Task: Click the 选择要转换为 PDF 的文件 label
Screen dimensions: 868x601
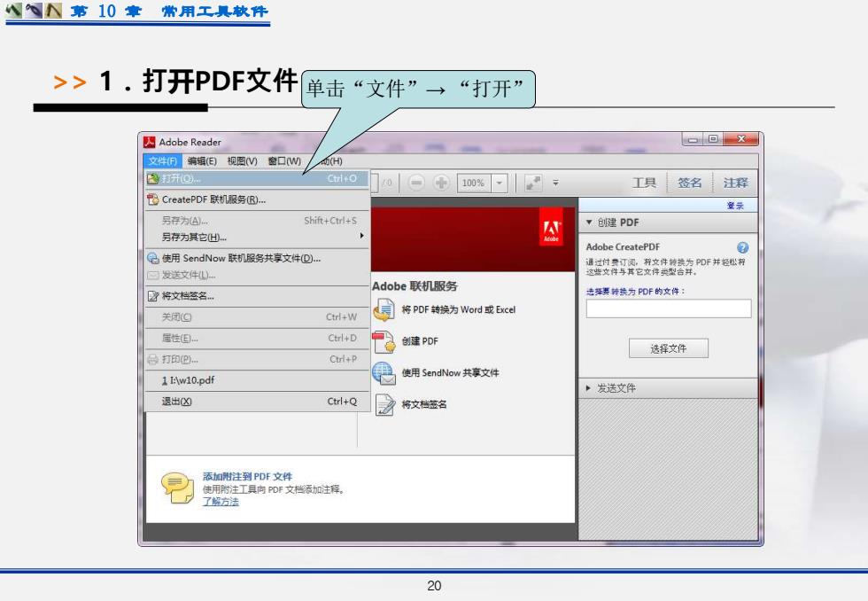Action: click(x=636, y=292)
